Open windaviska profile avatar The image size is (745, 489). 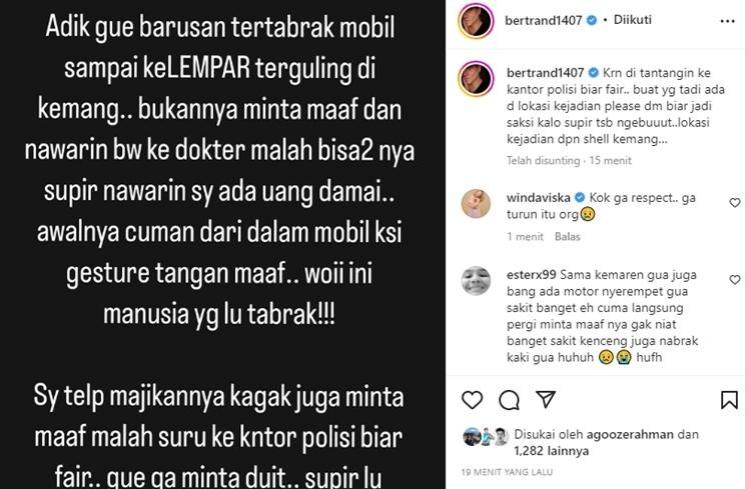tap(476, 203)
